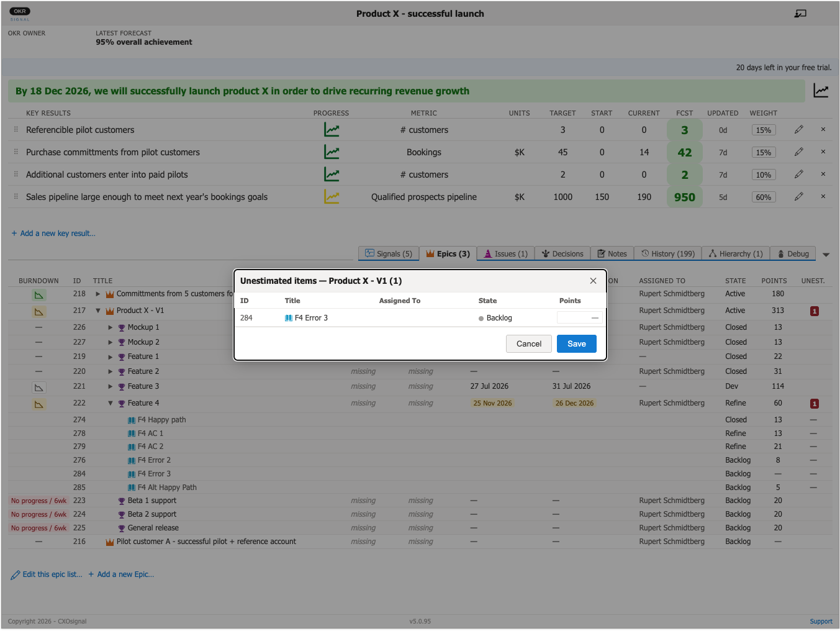Open burndown icon for epic 218

pos(39,295)
